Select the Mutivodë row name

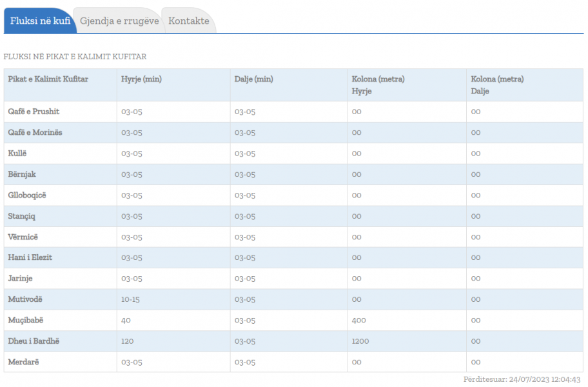[x=25, y=299]
